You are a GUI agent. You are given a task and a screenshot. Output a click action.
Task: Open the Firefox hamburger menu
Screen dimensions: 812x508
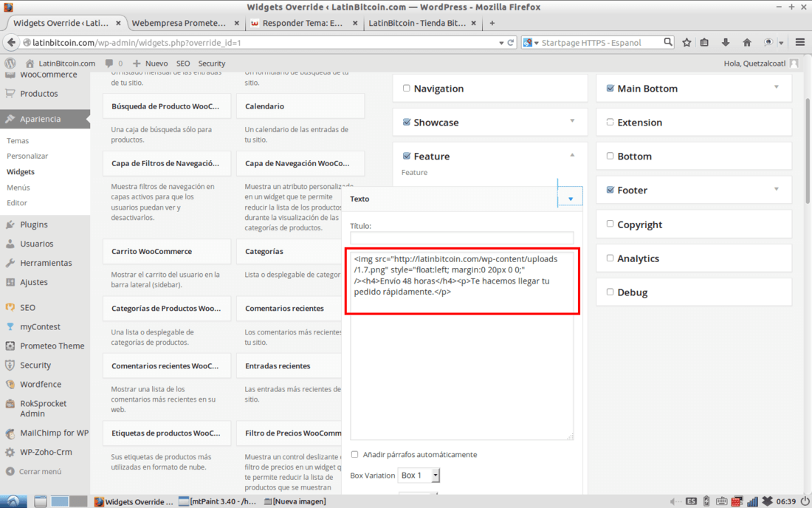800,43
